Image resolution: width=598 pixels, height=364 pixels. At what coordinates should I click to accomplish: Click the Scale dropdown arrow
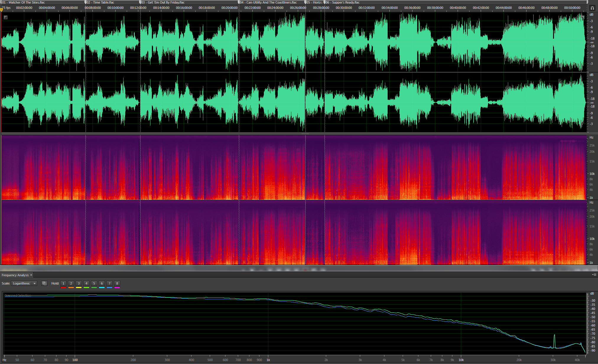tap(35, 283)
